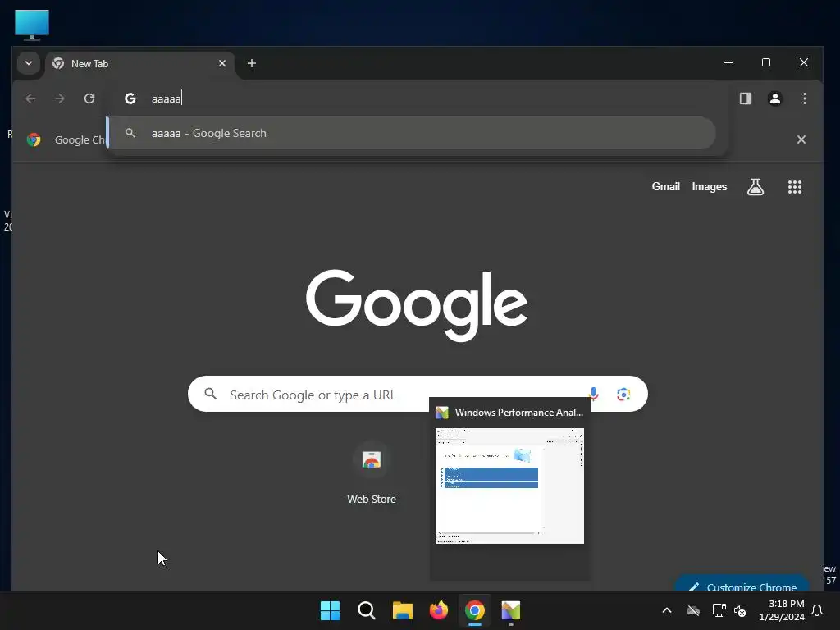Open the Google apps grid

pyautogui.click(x=794, y=187)
